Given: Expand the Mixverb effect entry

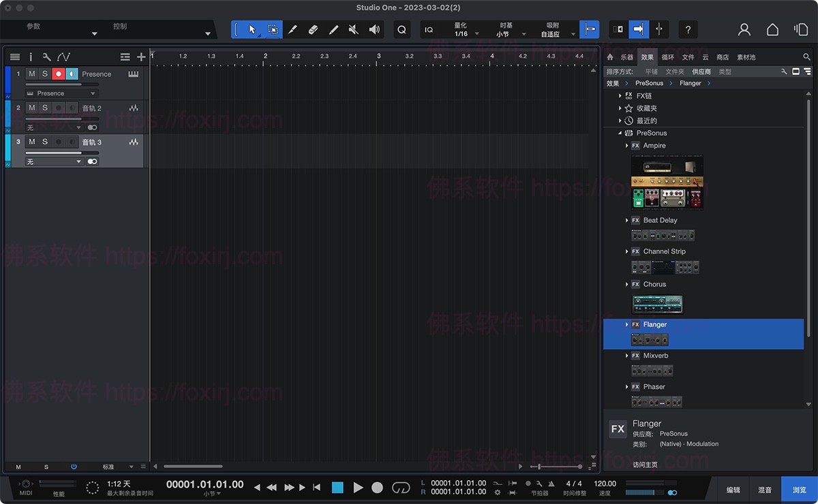Looking at the screenshot, I should [627, 355].
